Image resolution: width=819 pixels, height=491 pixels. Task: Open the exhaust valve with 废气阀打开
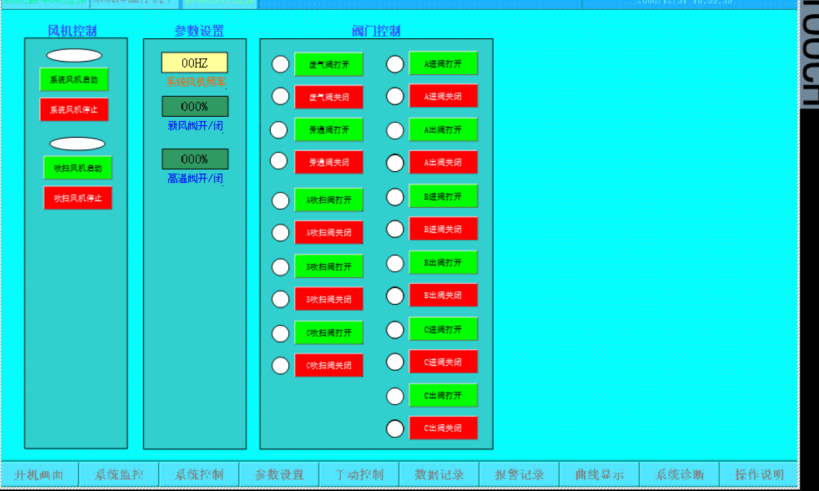click(329, 65)
